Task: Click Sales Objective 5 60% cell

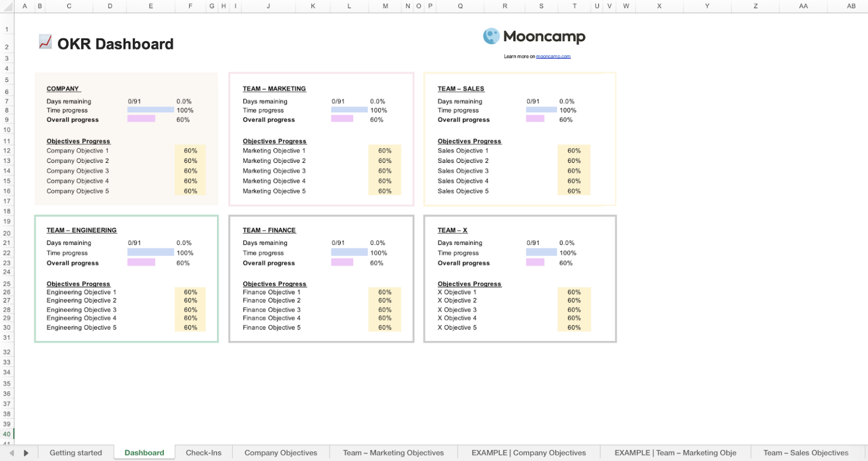Action: 574,191
